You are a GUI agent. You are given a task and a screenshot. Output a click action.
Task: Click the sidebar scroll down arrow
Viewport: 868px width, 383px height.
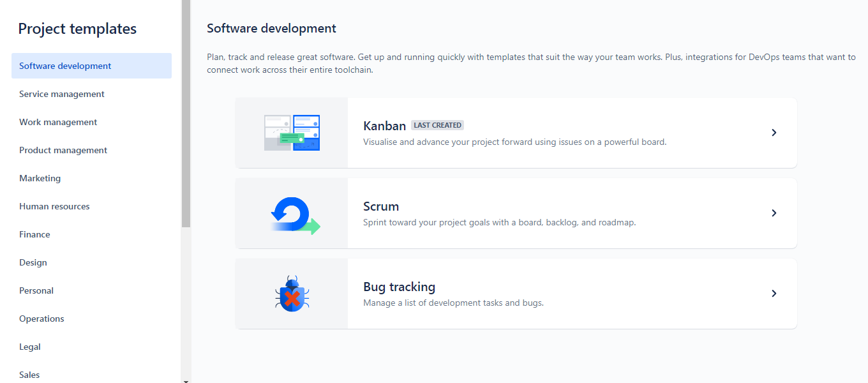[186, 380]
